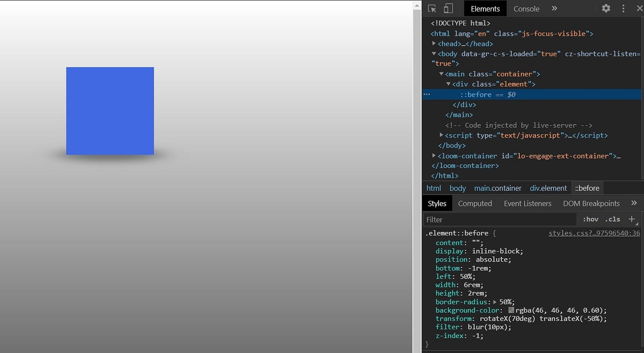
Task: Collapse the main.container node
Action: tap(441, 74)
